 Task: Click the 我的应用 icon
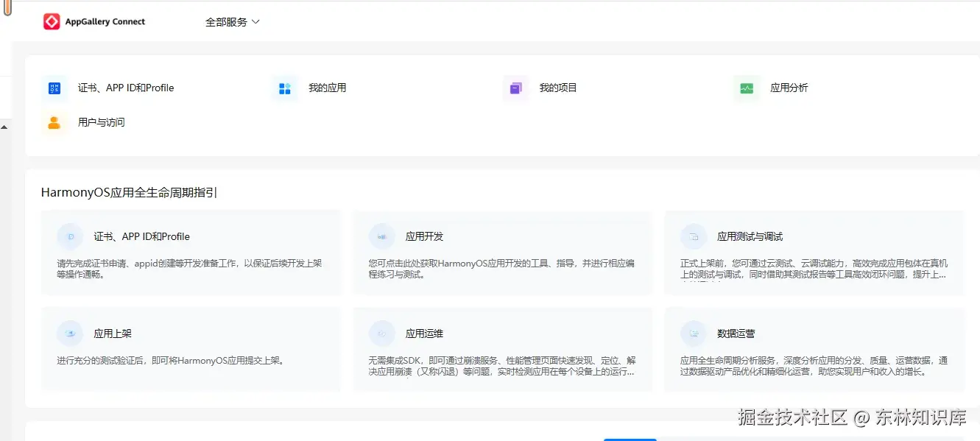(x=285, y=88)
